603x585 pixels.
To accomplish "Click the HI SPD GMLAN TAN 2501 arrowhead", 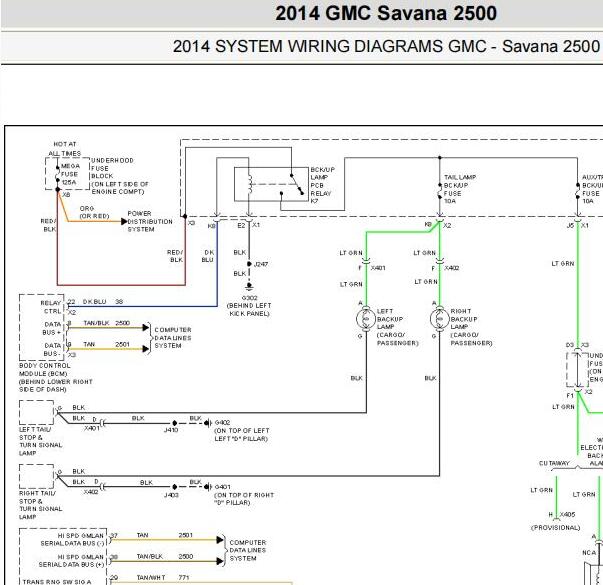I will tap(220, 540).
